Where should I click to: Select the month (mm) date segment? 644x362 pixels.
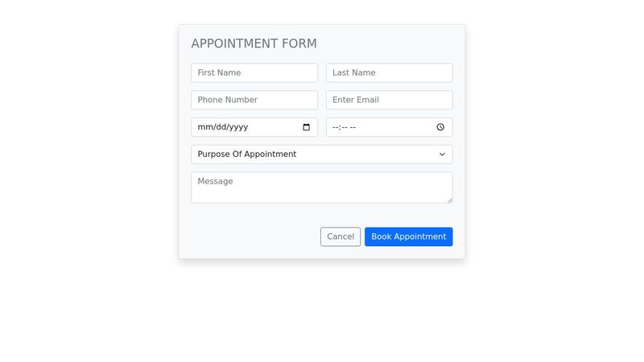click(x=204, y=127)
